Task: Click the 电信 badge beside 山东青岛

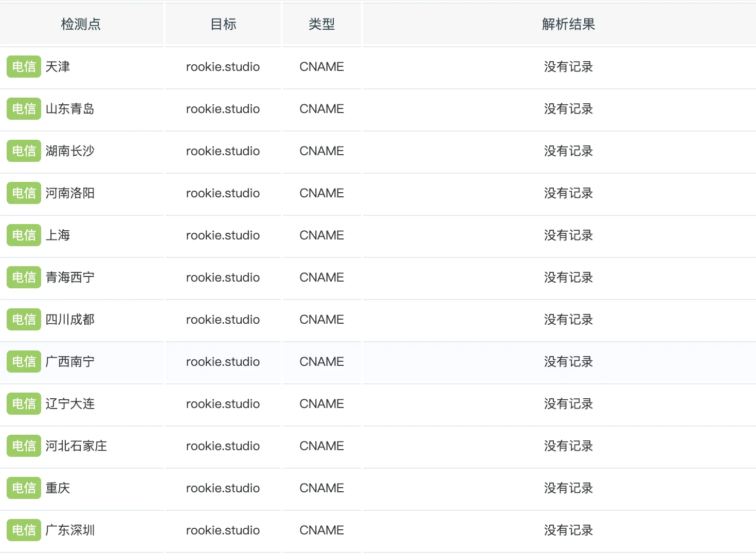Action: [x=24, y=109]
